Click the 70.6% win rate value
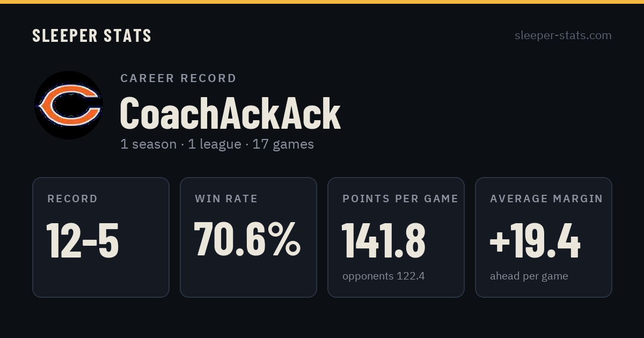This screenshot has height=338, width=644. click(x=247, y=239)
